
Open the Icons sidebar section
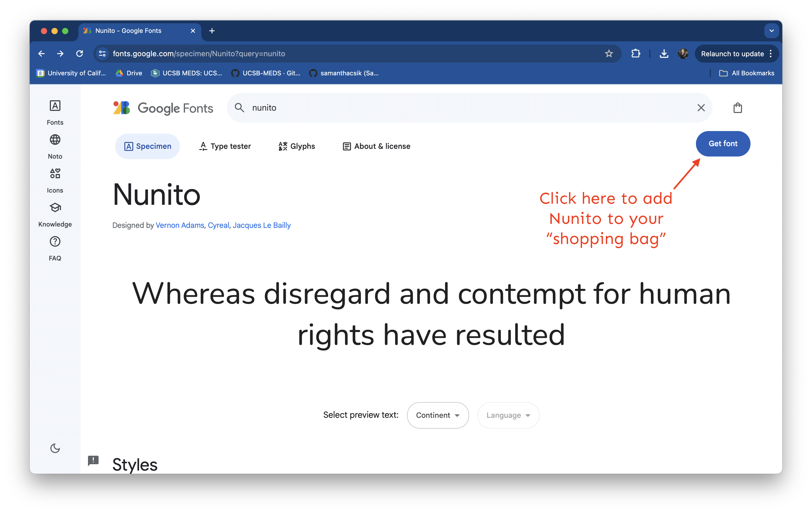55,174
